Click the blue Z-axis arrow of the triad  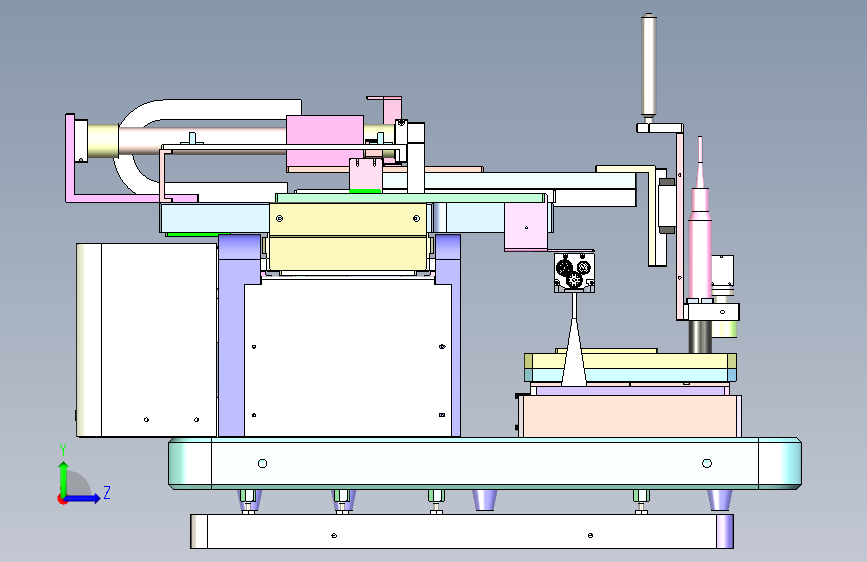tap(83, 498)
